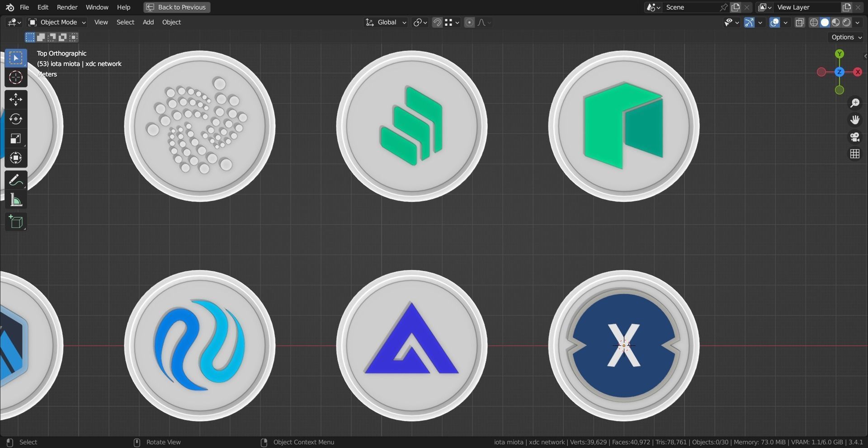This screenshot has width=868, height=448.
Task: Select the Move tool
Action: (16, 99)
